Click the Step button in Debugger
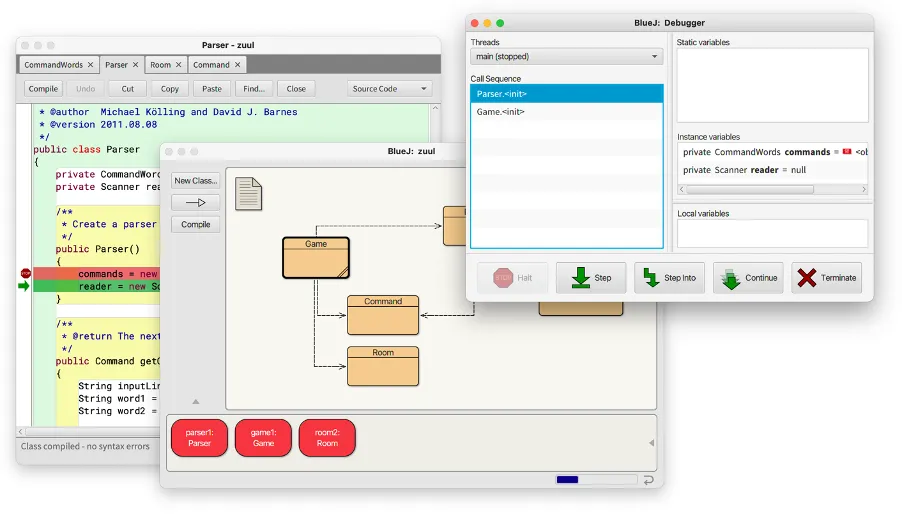Image resolution: width=902 pixels, height=514 pixels. (591, 278)
